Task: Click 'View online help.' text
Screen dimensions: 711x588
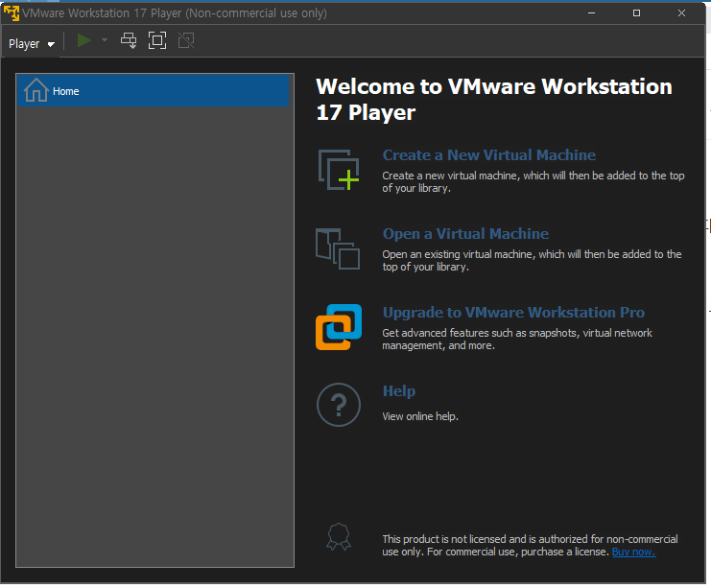Action: coord(420,416)
